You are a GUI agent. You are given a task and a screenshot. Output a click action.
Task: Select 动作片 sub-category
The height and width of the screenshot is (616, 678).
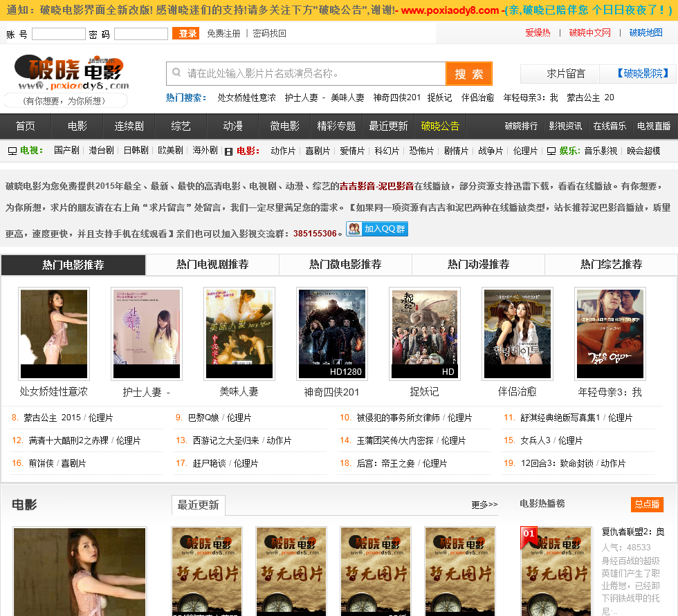tap(283, 151)
